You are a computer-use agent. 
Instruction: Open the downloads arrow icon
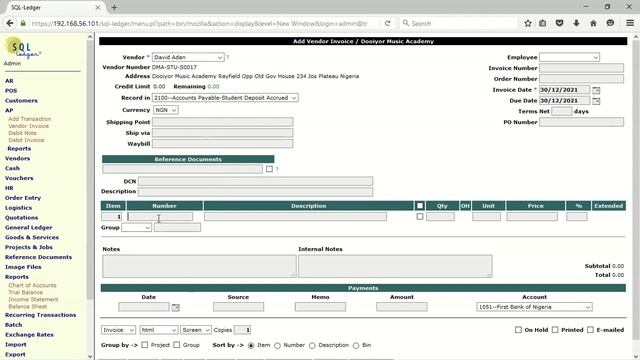pyautogui.click(x=576, y=23)
